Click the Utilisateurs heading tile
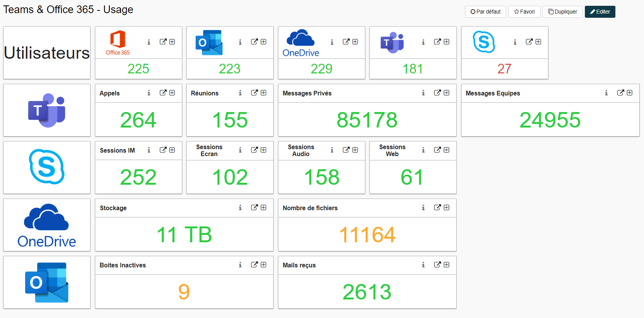644x318 pixels. tap(47, 53)
